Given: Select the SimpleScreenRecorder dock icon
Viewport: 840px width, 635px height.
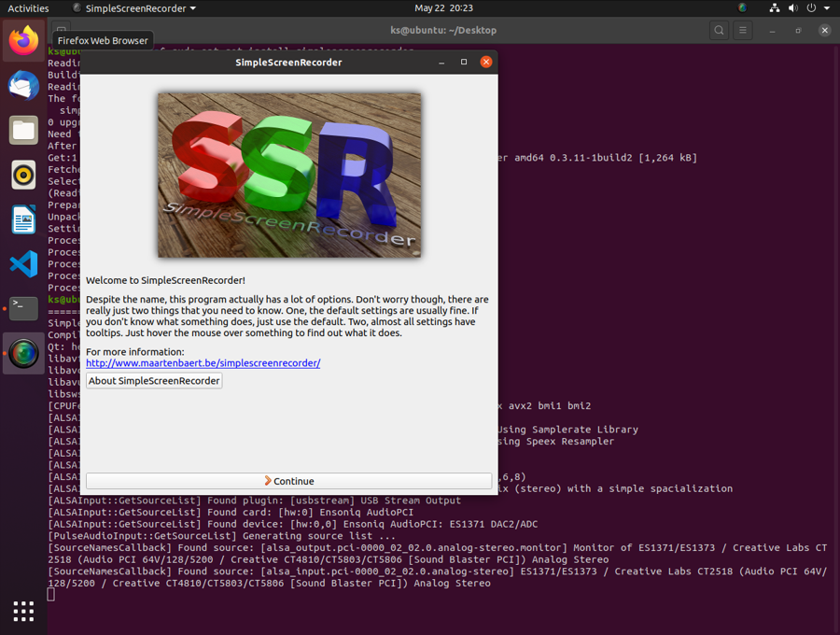Looking at the screenshot, I should [23, 353].
